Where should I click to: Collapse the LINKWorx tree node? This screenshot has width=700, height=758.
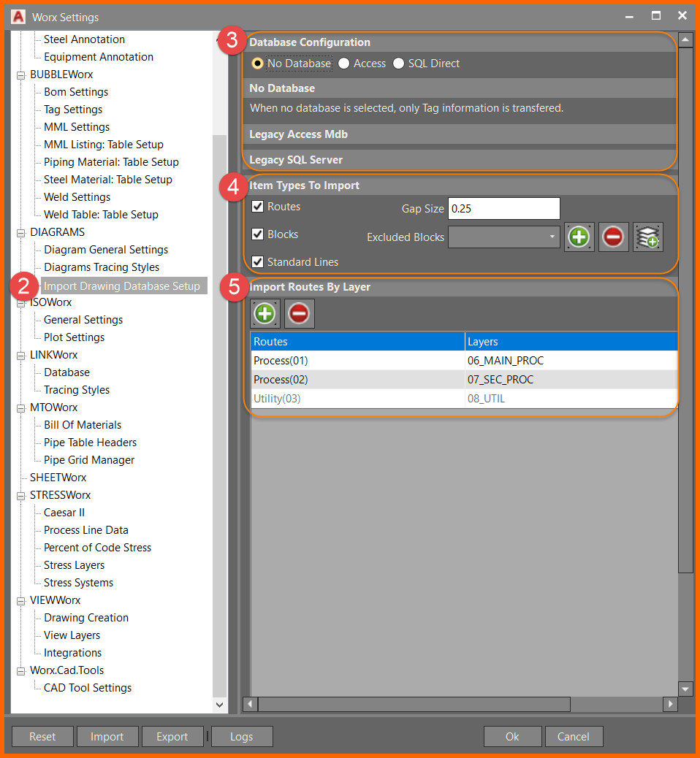(x=20, y=356)
